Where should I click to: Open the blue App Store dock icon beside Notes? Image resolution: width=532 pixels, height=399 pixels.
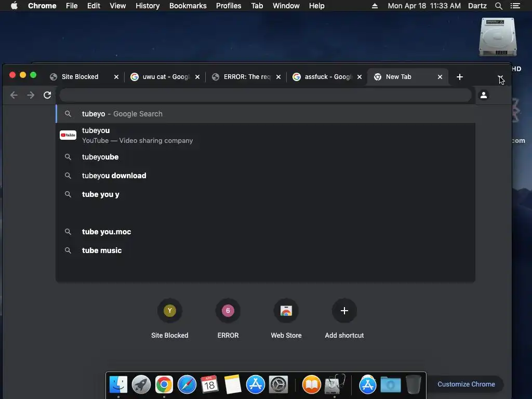click(255, 385)
